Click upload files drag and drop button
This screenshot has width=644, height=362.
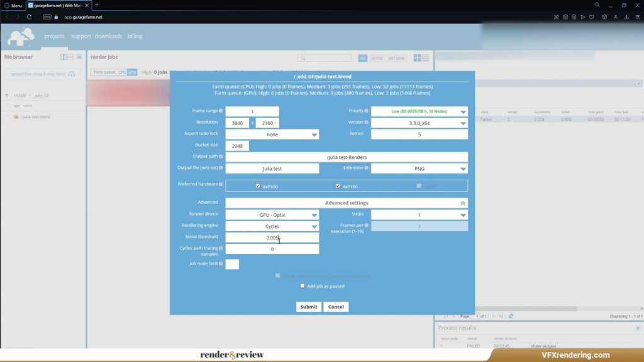(x=43, y=74)
